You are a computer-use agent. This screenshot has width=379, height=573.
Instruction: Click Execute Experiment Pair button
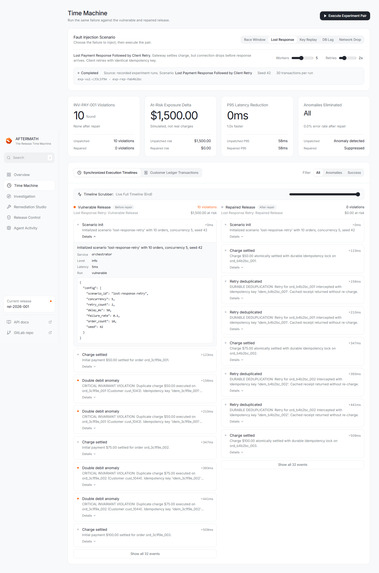coord(345,16)
